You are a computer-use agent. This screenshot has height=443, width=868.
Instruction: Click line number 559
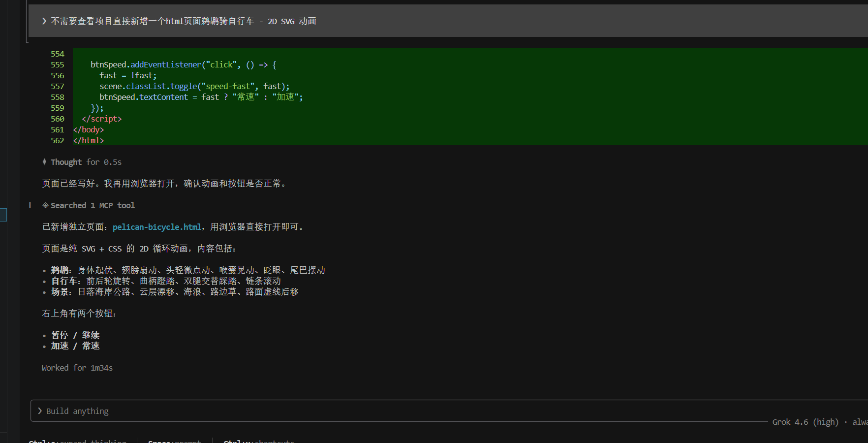coord(58,108)
